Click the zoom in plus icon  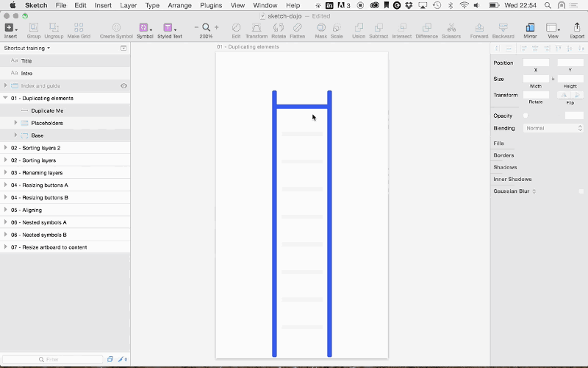(x=216, y=27)
